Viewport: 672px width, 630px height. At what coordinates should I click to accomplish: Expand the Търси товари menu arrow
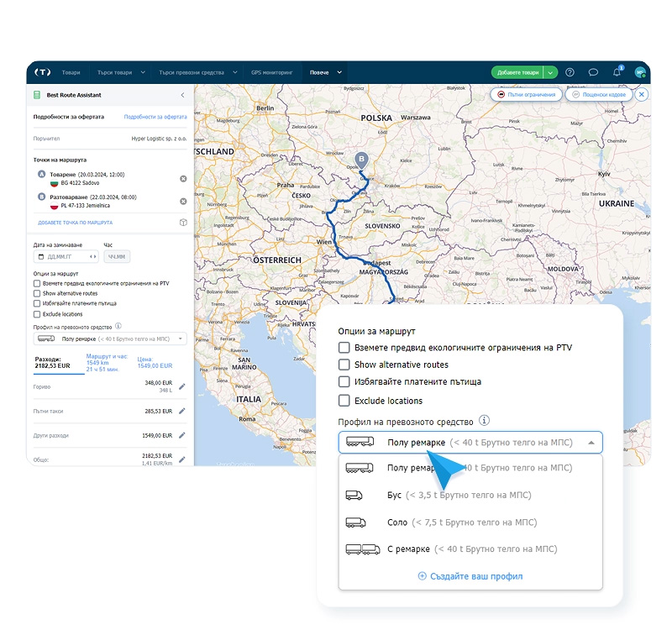pyautogui.click(x=143, y=72)
